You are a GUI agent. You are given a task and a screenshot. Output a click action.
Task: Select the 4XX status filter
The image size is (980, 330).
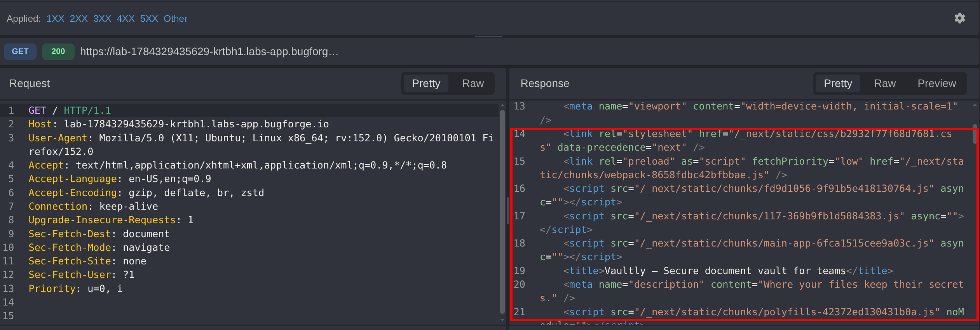click(126, 19)
